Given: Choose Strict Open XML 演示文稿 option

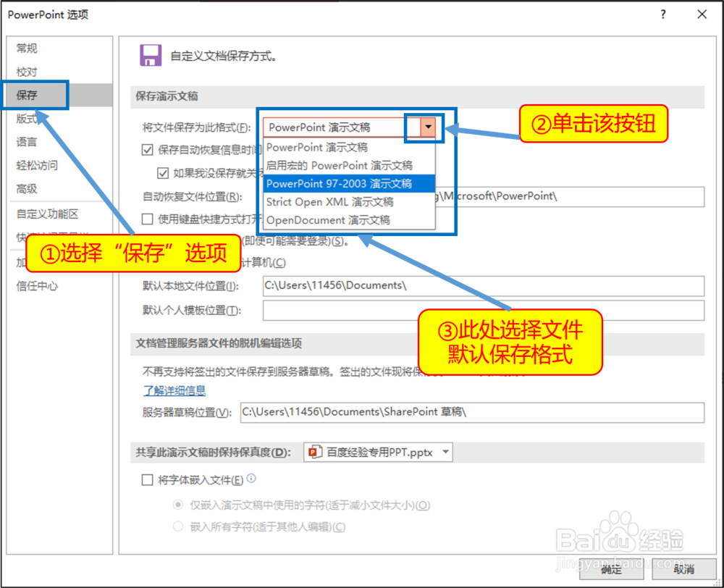Looking at the screenshot, I should pos(349,202).
